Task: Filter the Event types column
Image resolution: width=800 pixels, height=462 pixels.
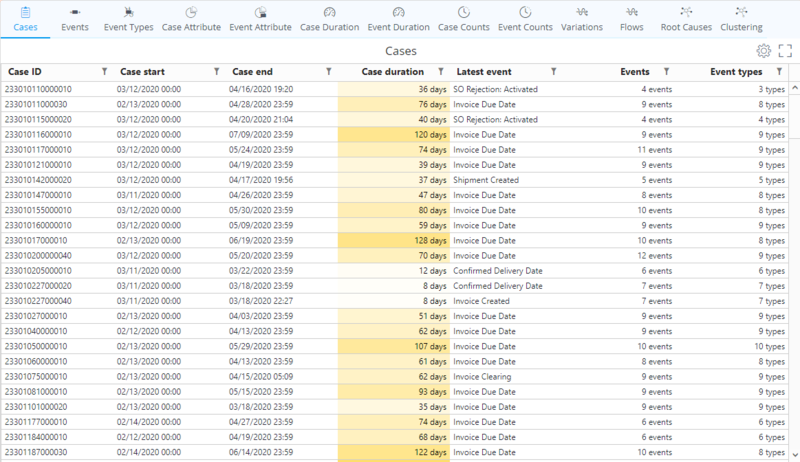Action: coord(779,72)
